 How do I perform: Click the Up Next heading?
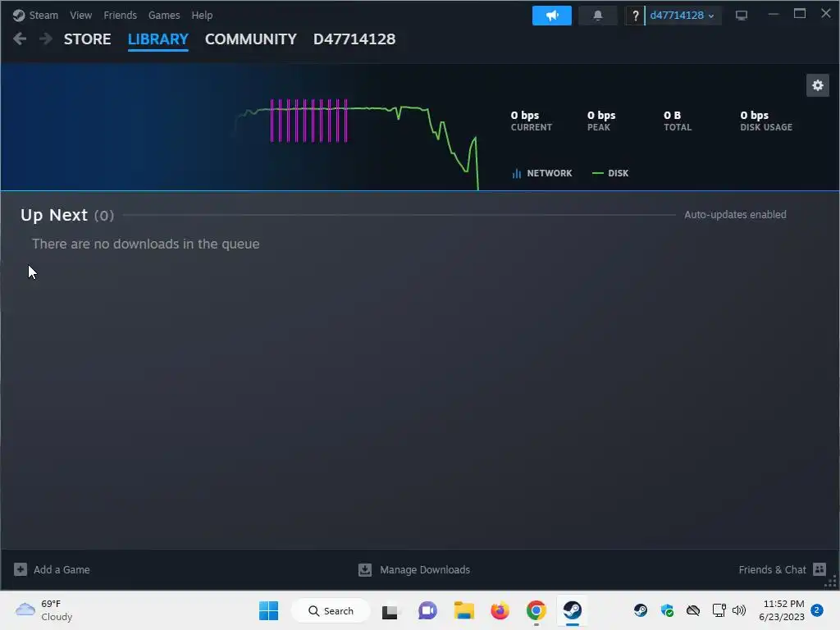(54, 215)
